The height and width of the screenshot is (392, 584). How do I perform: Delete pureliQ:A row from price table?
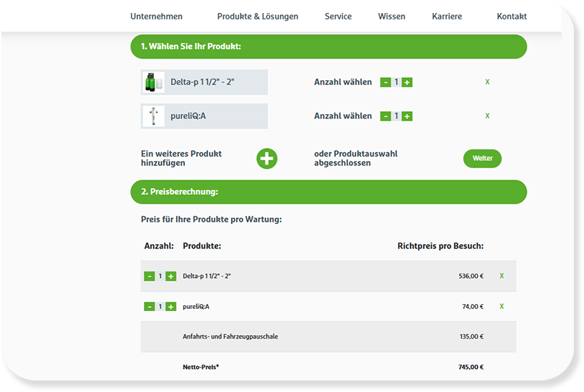coord(502,306)
